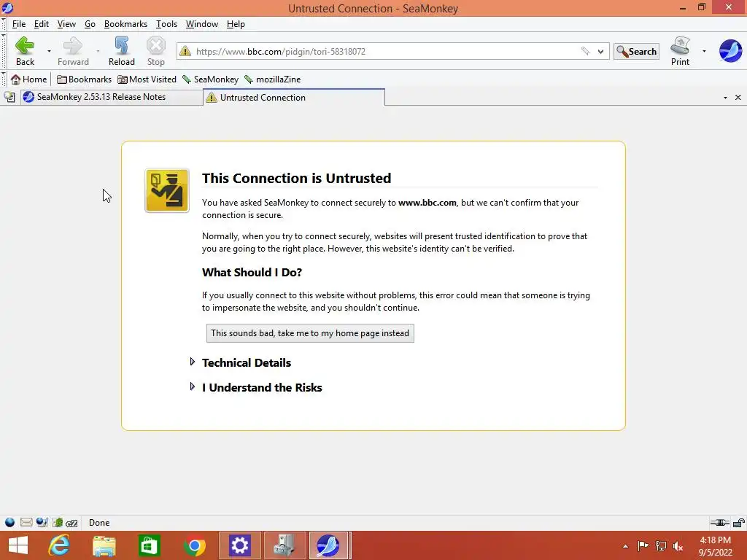Image resolution: width=747 pixels, height=560 pixels.
Task: Click the new tab icon left of tabs
Action: pos(9,97)
